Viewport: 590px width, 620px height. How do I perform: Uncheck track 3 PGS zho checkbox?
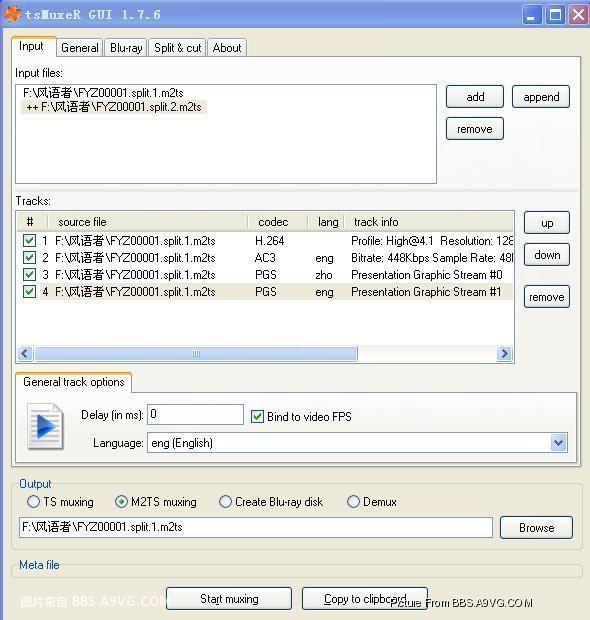[29, 274]
